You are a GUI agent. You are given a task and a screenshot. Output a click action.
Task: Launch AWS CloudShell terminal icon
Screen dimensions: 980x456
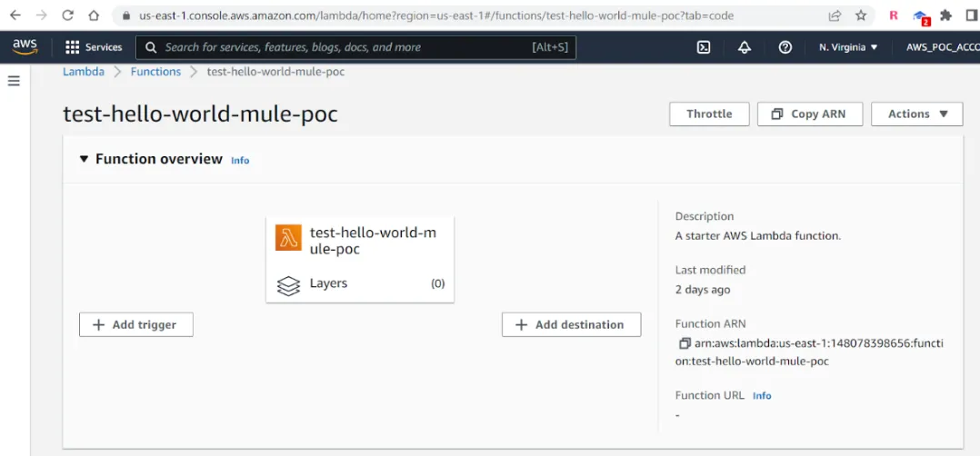click(x=704, y=47)
